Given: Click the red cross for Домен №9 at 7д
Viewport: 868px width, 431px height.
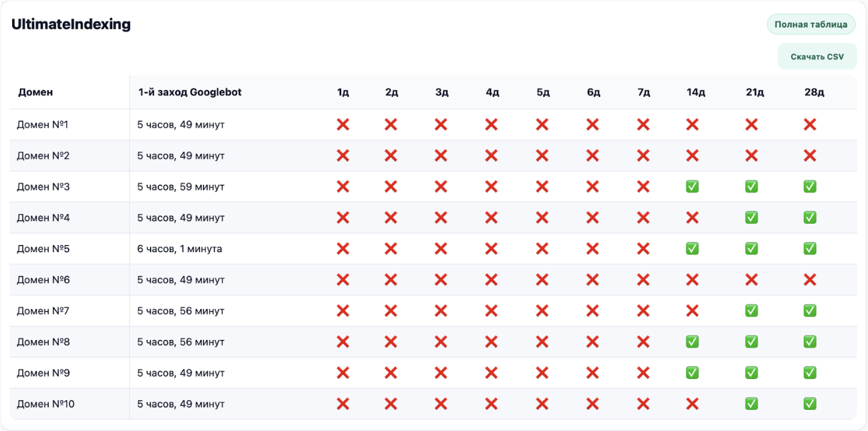Looking at the screenshot, I should tap(644, 373).
